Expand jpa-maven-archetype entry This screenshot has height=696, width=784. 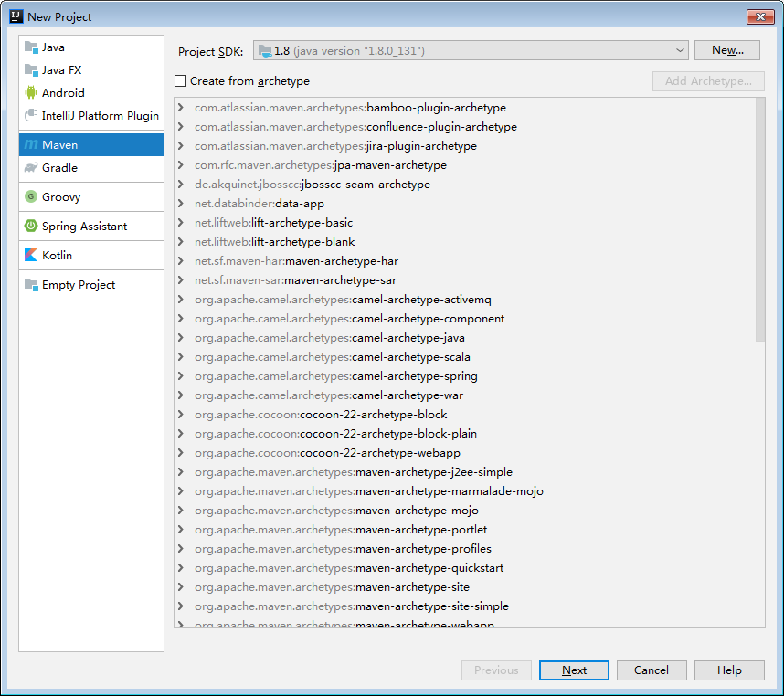click(x=181, y=165)
